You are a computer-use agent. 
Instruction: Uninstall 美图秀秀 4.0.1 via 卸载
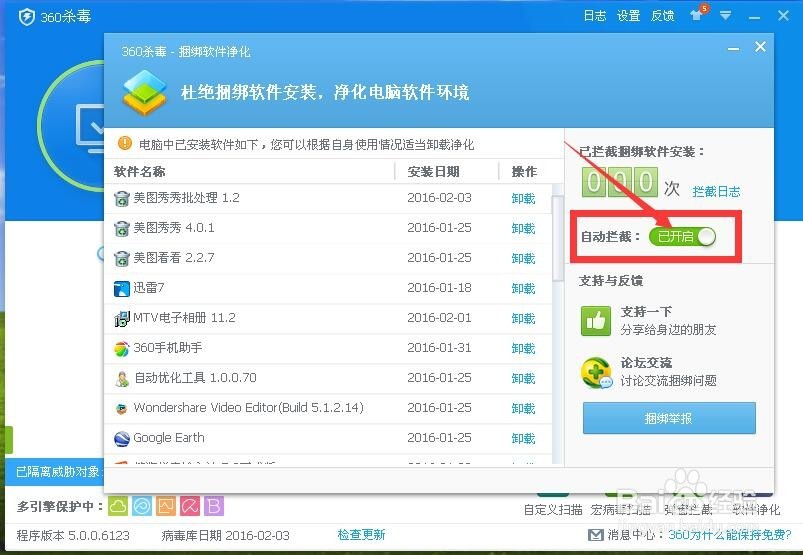tap(523, 228)
